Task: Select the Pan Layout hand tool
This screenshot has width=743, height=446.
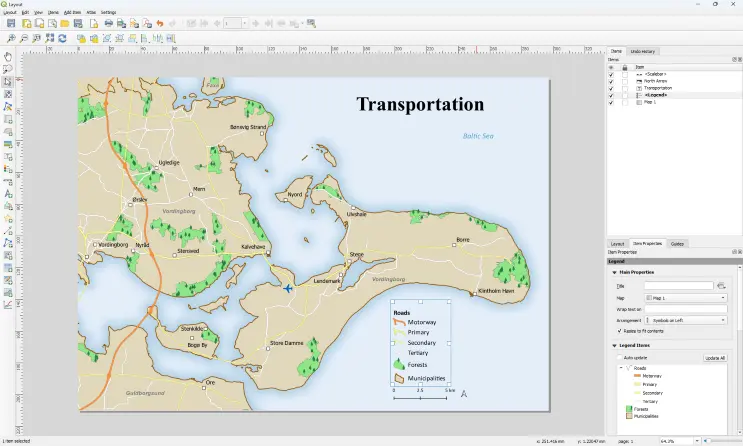Action: tap(8, 57)
